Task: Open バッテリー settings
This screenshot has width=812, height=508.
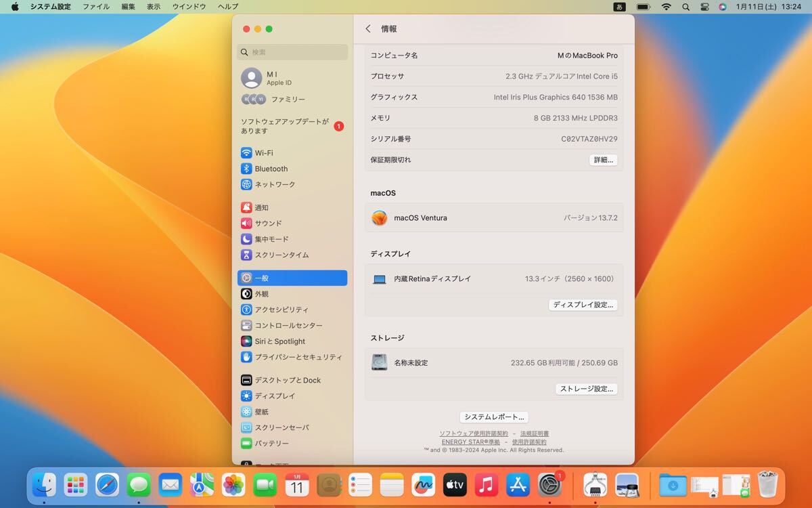Action: click(292, 443)
